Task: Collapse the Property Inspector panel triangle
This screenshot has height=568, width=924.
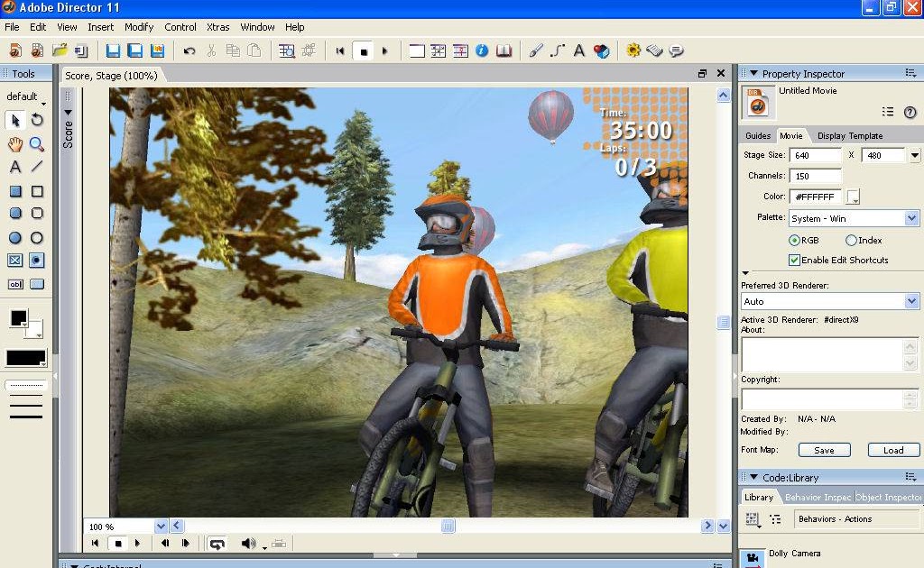Action: (x=753, y=74)
